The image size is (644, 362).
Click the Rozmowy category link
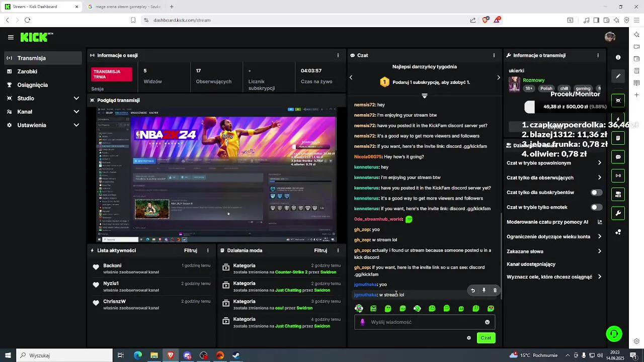(533, 80)
